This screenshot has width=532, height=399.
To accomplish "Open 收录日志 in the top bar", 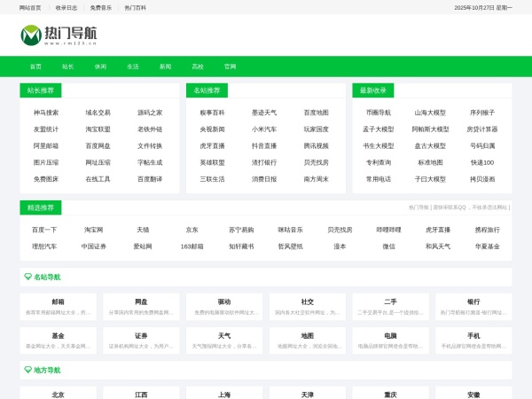I will tap(66, 8).
